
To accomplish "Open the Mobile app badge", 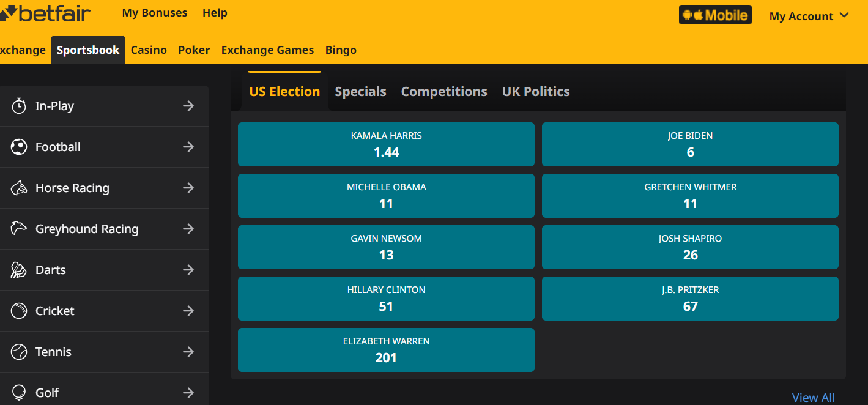I will pos(715,15).
